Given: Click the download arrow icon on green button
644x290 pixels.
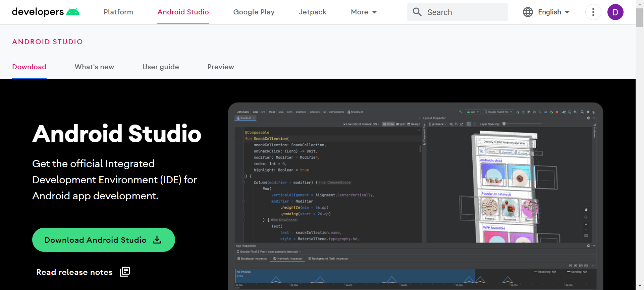Looking at the screenshot, I should pyautogui.click(x=157, y=240).
